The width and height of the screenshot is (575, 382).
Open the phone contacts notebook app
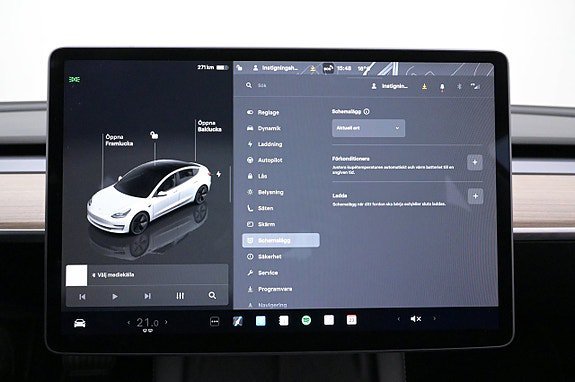pyautogui.click(x=283, y=321)
